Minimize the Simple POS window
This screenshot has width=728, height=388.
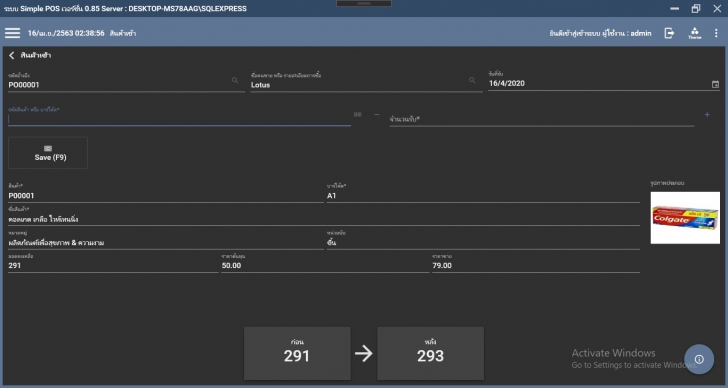(x=675, y=8)
